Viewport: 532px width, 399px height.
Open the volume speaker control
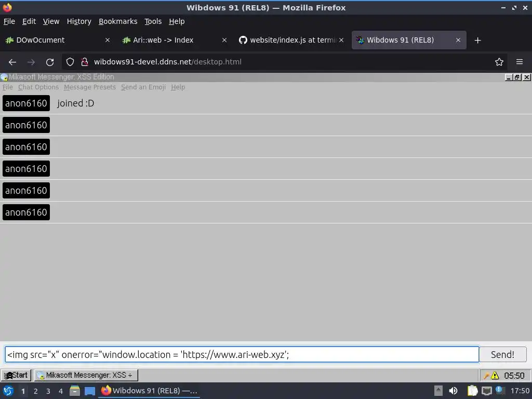coord(453,391)
